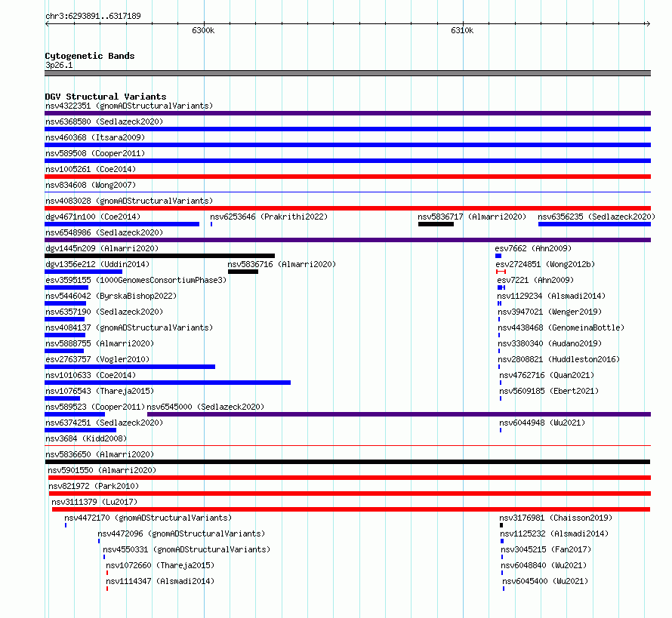Select nsv3045215 (Fan2017) label
Viewport: 672px width, 618px height.
point(546,549)
